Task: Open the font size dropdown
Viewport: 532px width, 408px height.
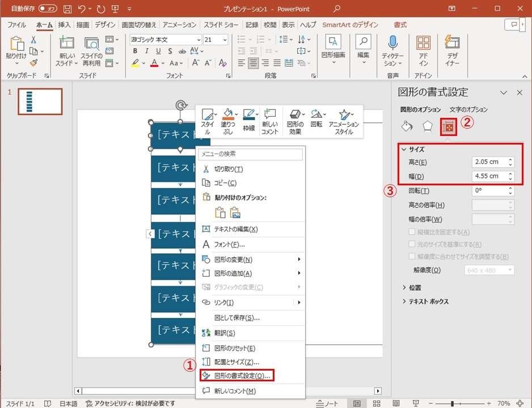Action: pyautogui.click(x=225, y=40)
